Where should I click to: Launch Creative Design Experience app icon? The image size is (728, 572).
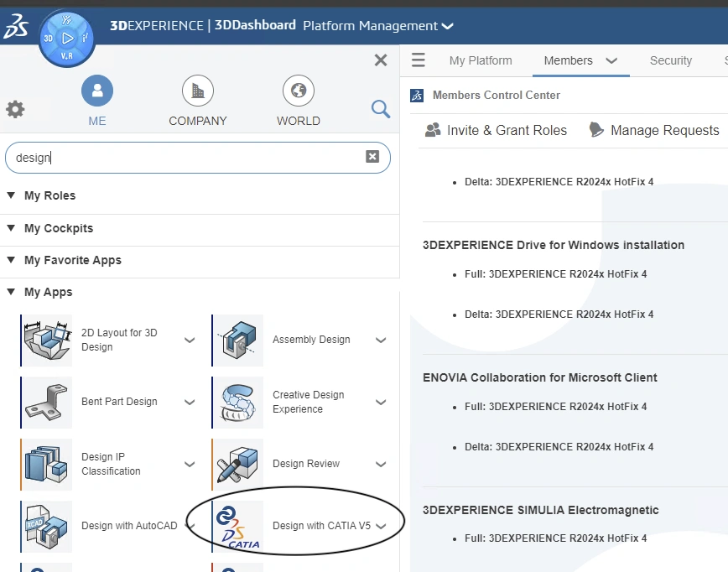pyautogui.click(x=238, y=402)
